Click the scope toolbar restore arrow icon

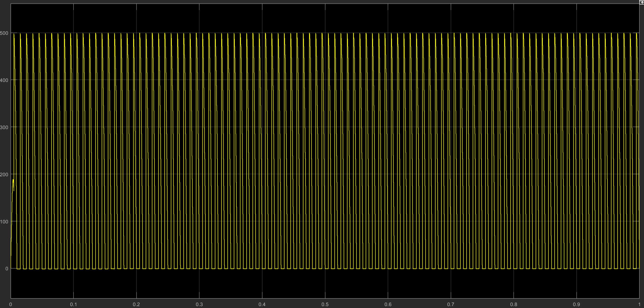click(x=641, y=3)
